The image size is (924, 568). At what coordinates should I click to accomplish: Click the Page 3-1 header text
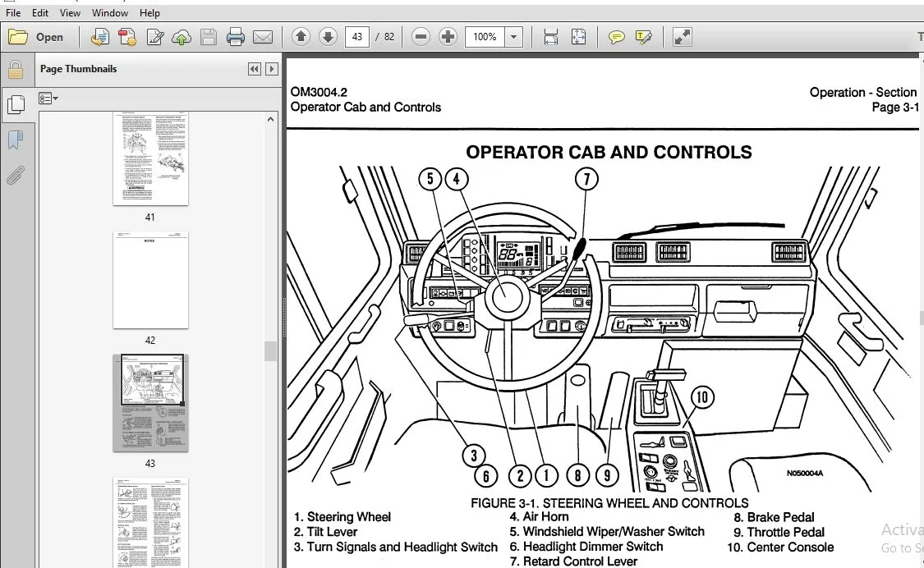pos(895,108)
